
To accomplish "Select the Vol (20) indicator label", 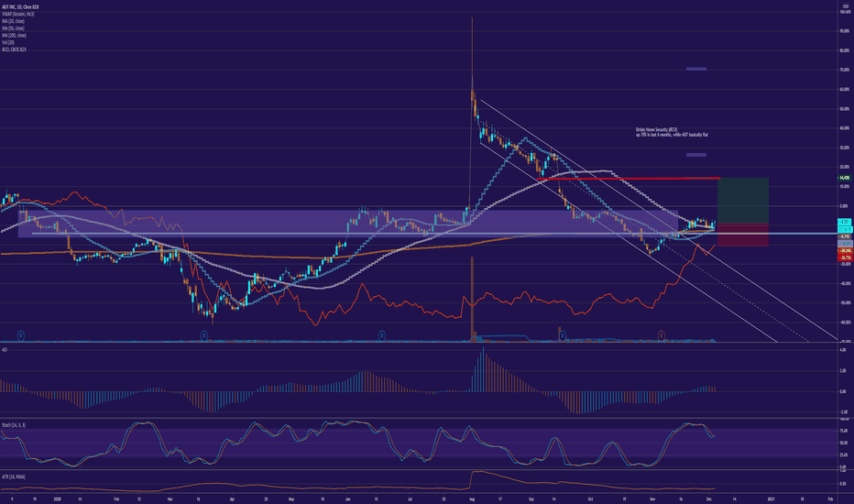I will coord(8,42).
